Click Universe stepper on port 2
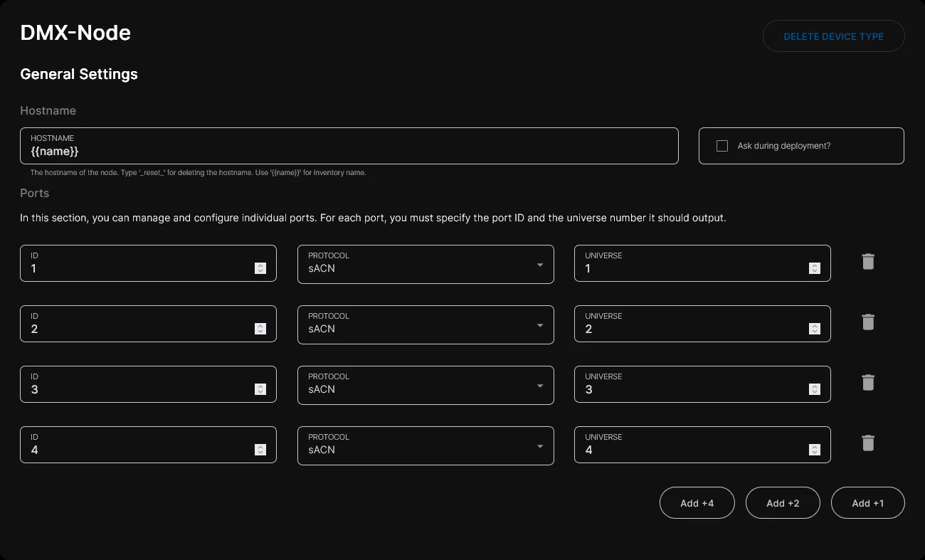The height and width of the screenshot is (560, 925). [815, 329]
